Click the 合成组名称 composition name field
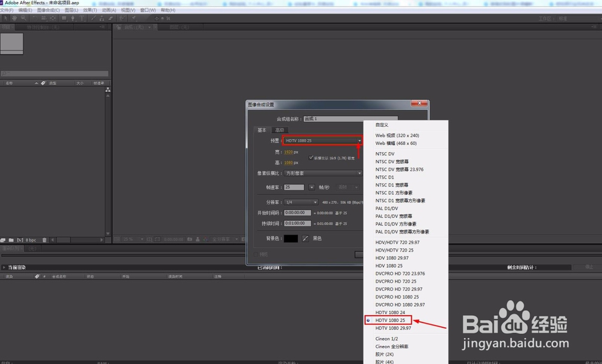Screen dimensions: 602x364 pyautogui.click(x=350, y=119)
